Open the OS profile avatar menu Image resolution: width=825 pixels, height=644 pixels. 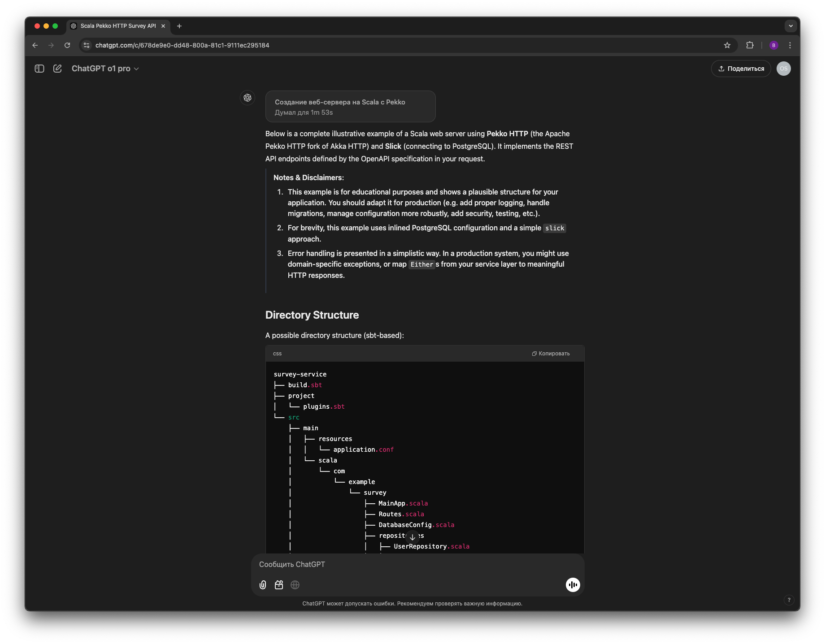[x=783, y=69]
